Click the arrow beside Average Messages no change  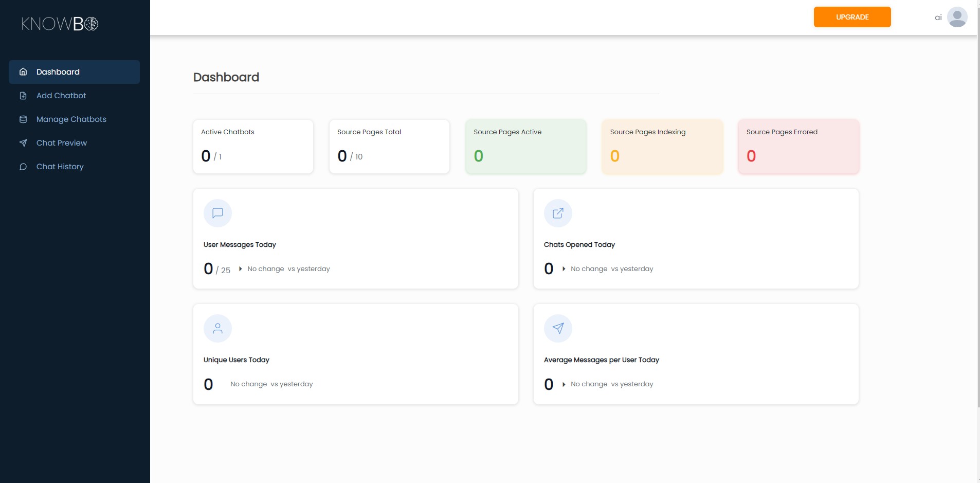564,384
